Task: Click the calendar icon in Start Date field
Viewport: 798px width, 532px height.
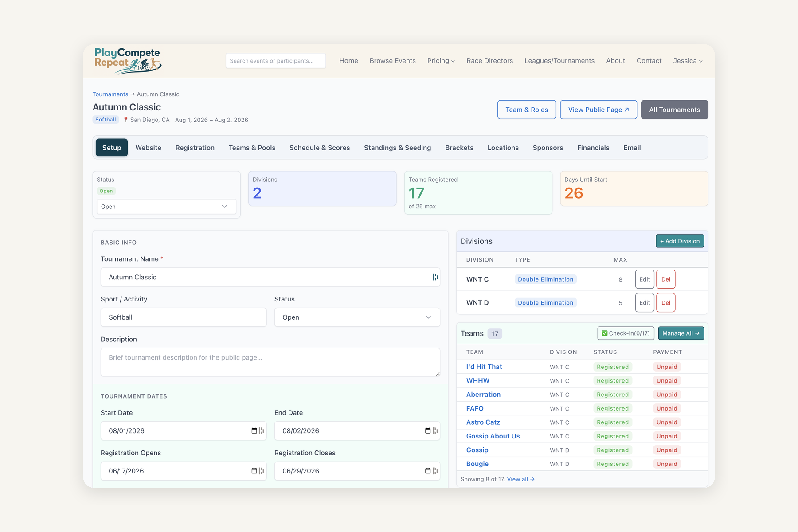Action: pos(254,431)
